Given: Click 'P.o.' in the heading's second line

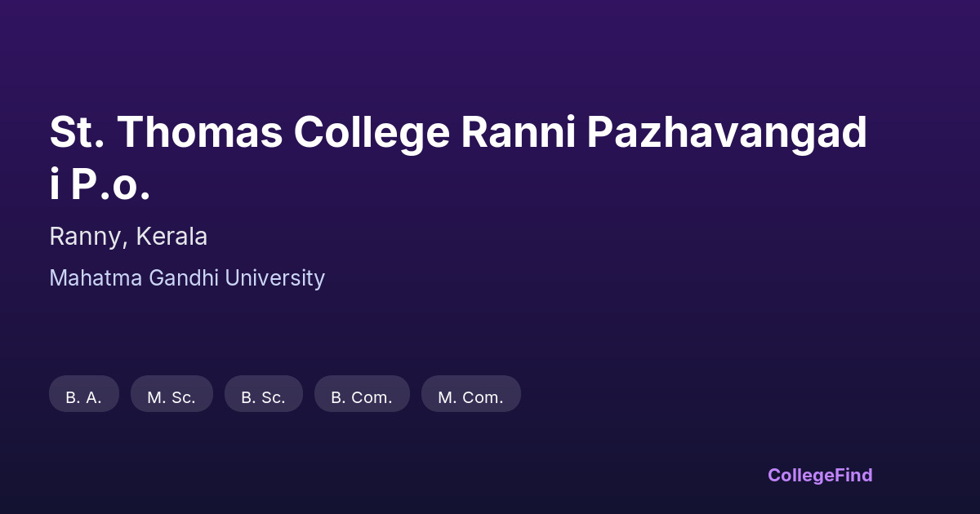Looking at the screenshot, I should [110, 185].
